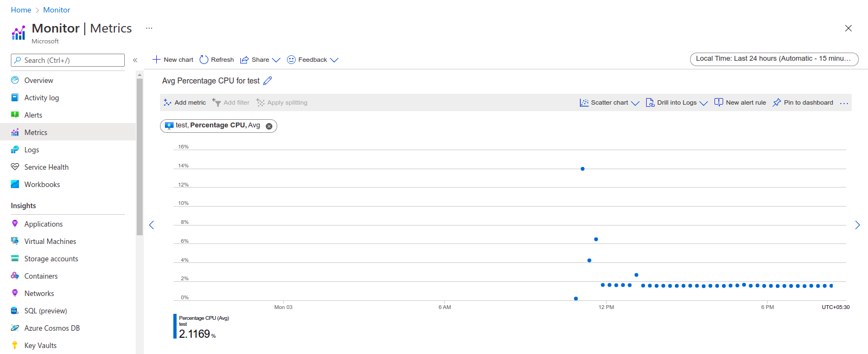Click the Containers icon
Viewport: 868px width, 354px height.
pos(15,276)
